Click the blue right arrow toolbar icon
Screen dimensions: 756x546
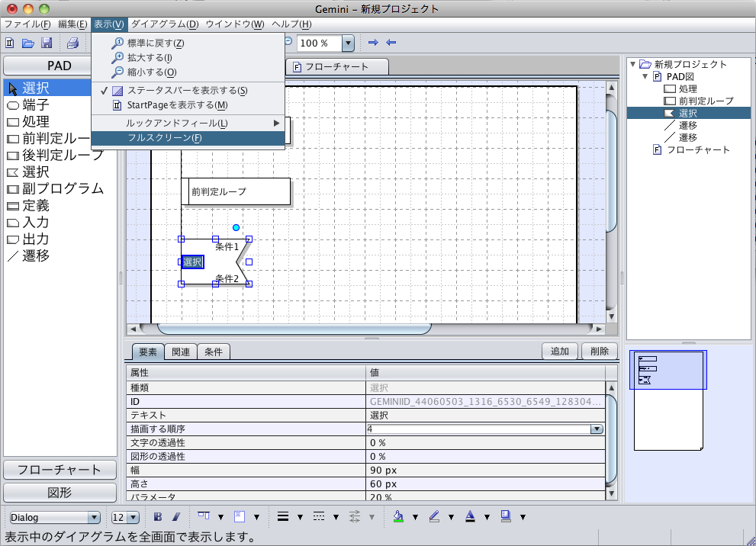point(373,43)
